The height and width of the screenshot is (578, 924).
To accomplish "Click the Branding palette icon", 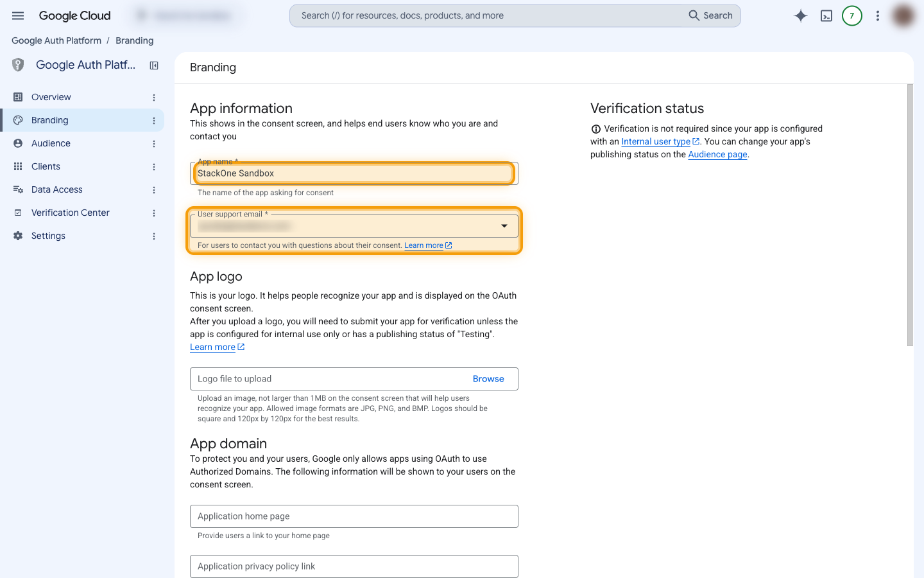I will point(18,120).
